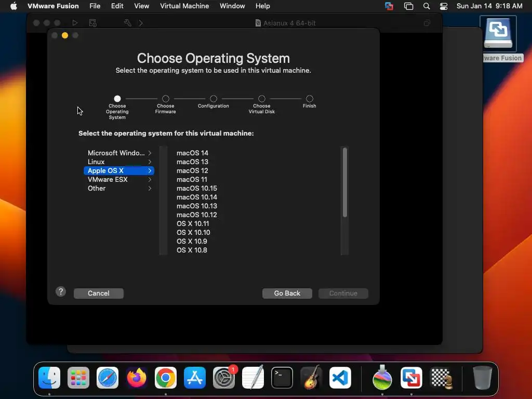Image resolution: width=532 pixels, height=399 pixels.
Task: Click the forward chevron in Asianux window toolbar
Action: pos(141,23)
